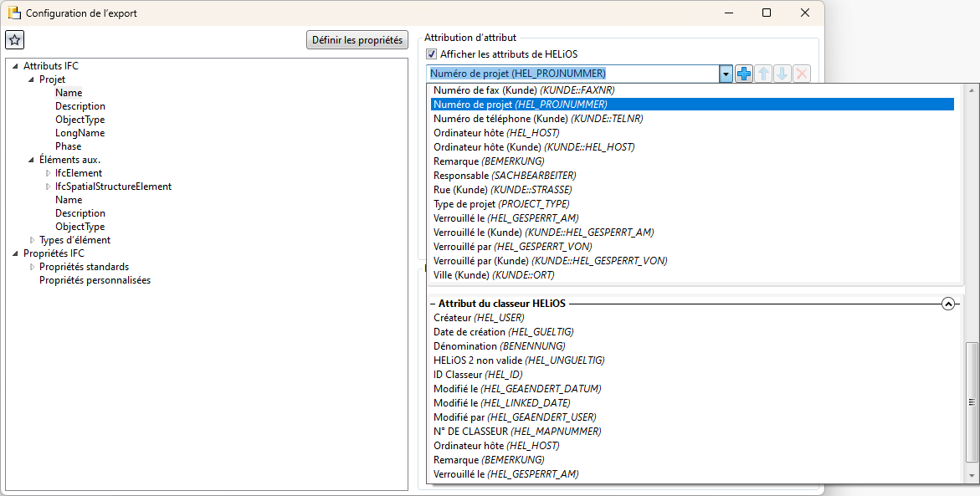Expand the Propriétés standards node

point(33,267)
